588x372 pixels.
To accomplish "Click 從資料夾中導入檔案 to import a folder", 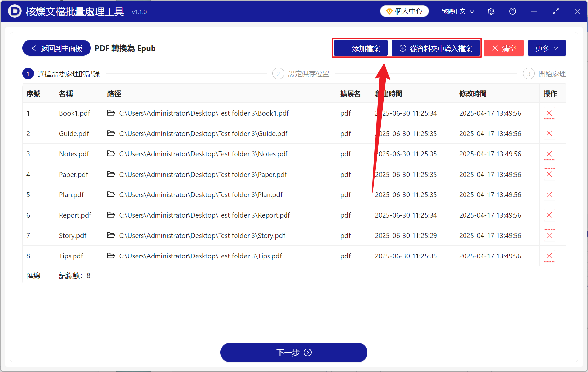I will click(436, 48).
